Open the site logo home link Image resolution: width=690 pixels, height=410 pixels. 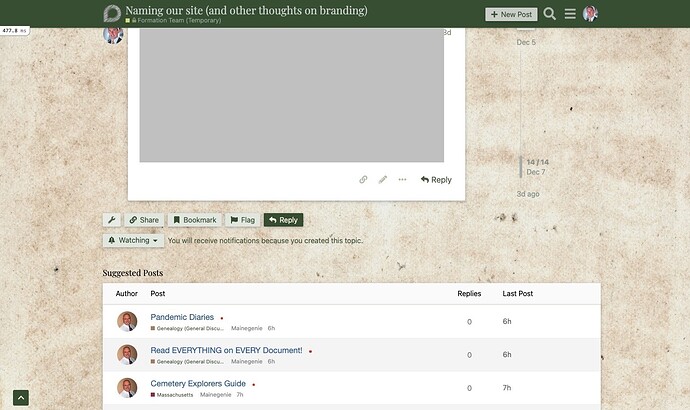tap(112, 14)
